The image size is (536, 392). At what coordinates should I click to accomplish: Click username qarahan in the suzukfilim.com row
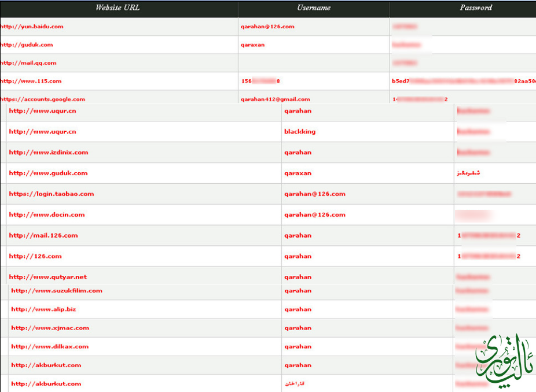pos(298,291)
